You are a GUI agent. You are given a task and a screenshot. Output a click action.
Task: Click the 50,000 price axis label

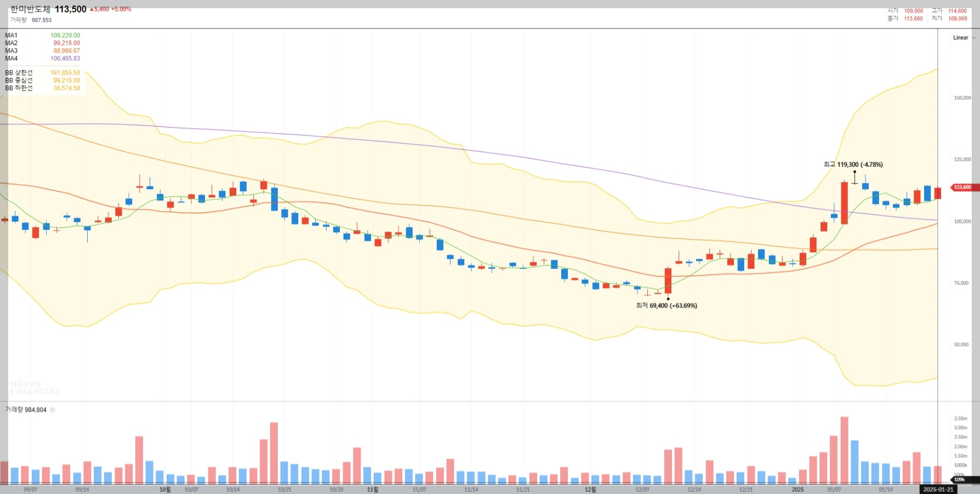961,345
